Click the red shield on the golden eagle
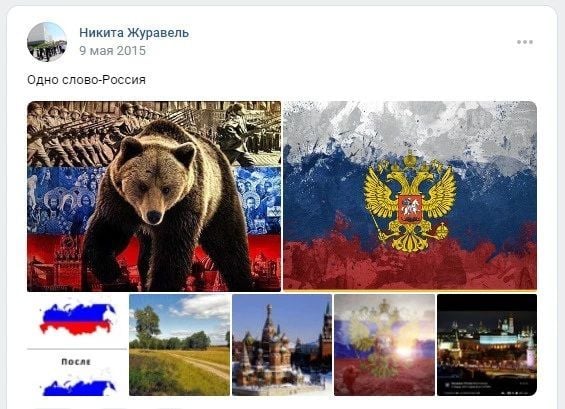Viewport: 565px width, 409px height. [x=410, y=209]
